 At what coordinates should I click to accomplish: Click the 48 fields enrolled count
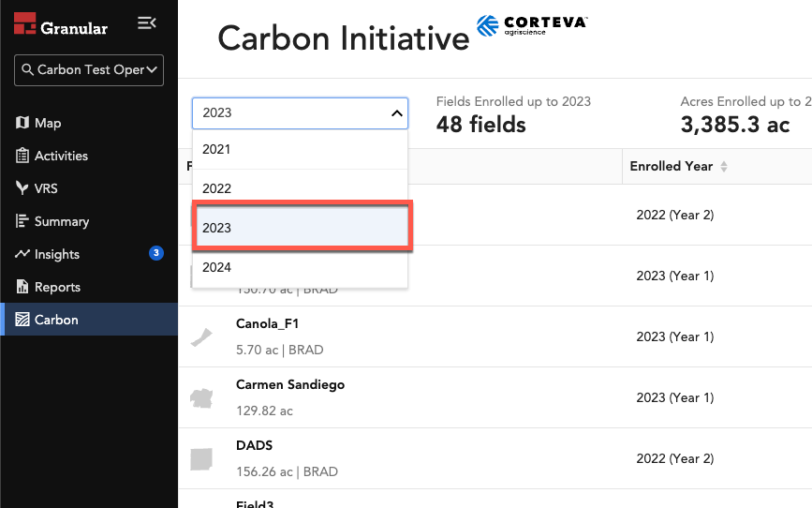[480, 125]
